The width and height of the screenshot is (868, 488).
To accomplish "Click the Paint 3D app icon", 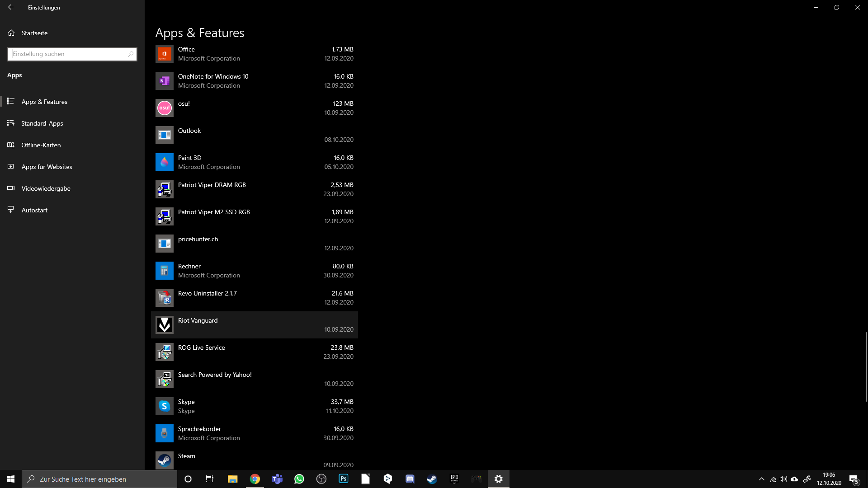I will (164, 162).
